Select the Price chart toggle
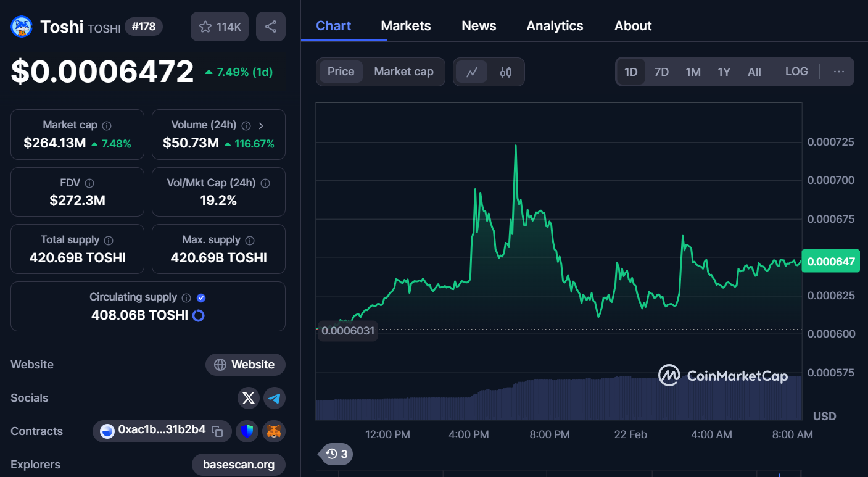This screenshot has width=868, height=477. (x=341, y=72)
